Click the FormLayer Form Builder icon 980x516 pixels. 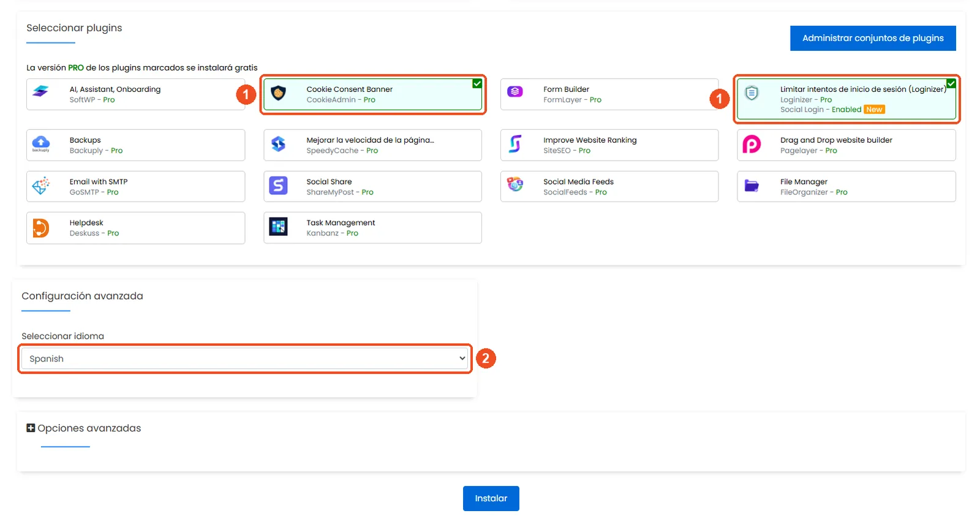(515, 91)
